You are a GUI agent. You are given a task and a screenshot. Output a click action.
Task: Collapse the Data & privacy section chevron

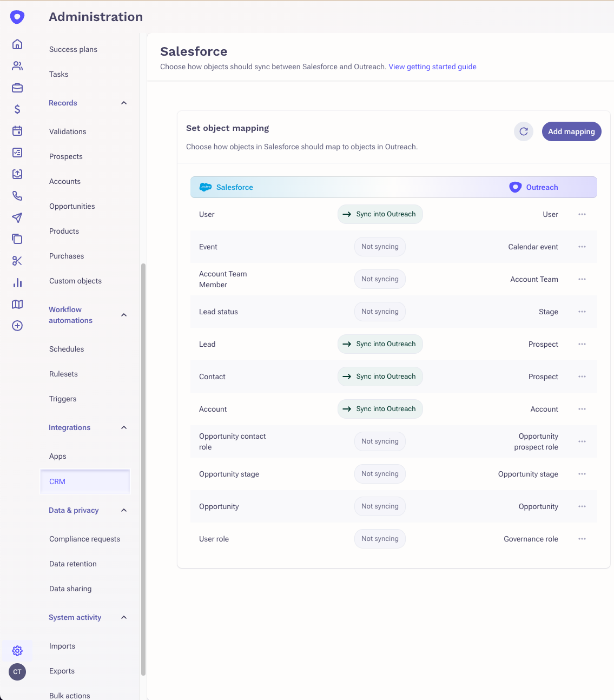[124, 510]
